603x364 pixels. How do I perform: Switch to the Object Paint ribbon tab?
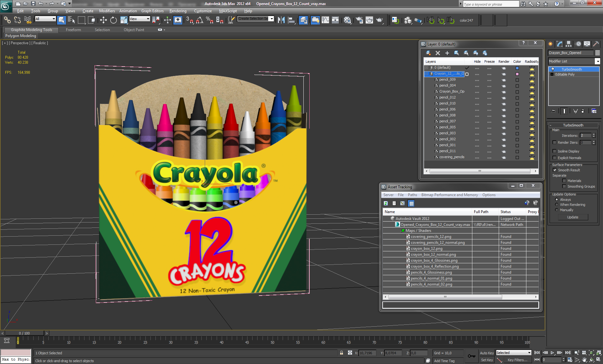point(134,30)
